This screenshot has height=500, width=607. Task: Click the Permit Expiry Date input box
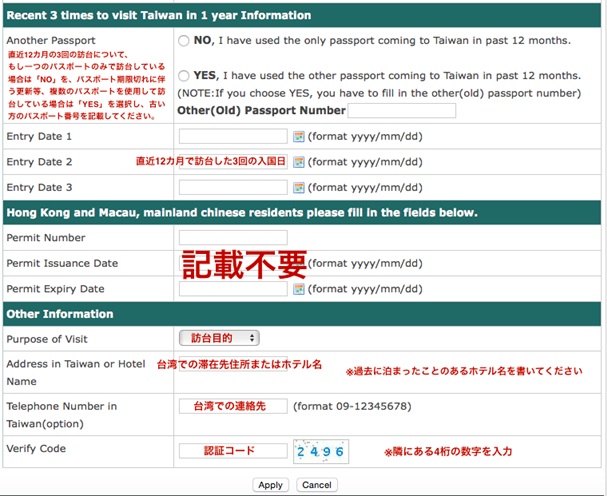[x=233, y=289]
